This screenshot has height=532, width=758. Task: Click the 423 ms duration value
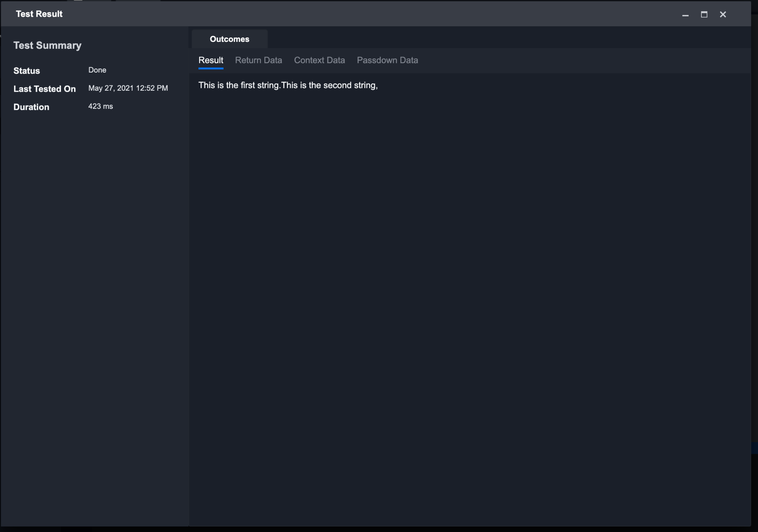100,106
